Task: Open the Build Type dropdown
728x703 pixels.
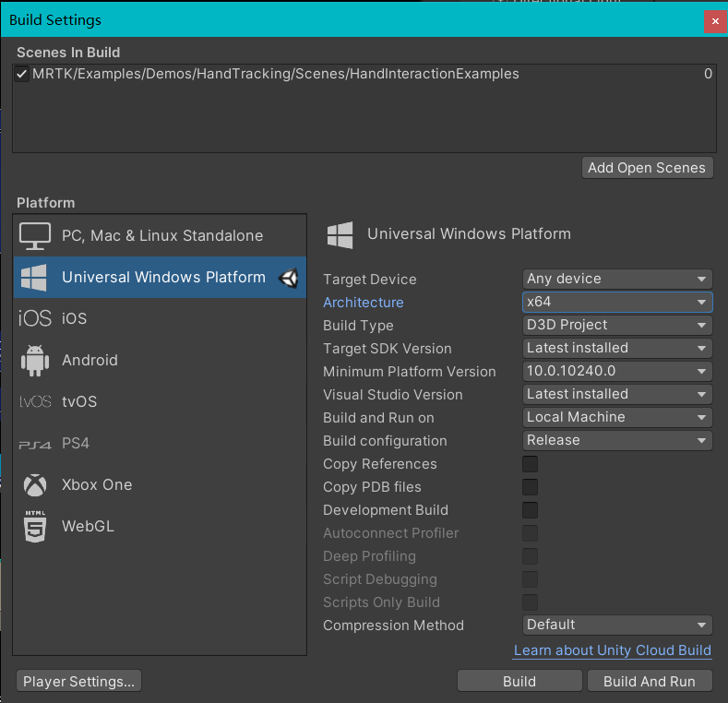Action: click(x=617, y=325)
